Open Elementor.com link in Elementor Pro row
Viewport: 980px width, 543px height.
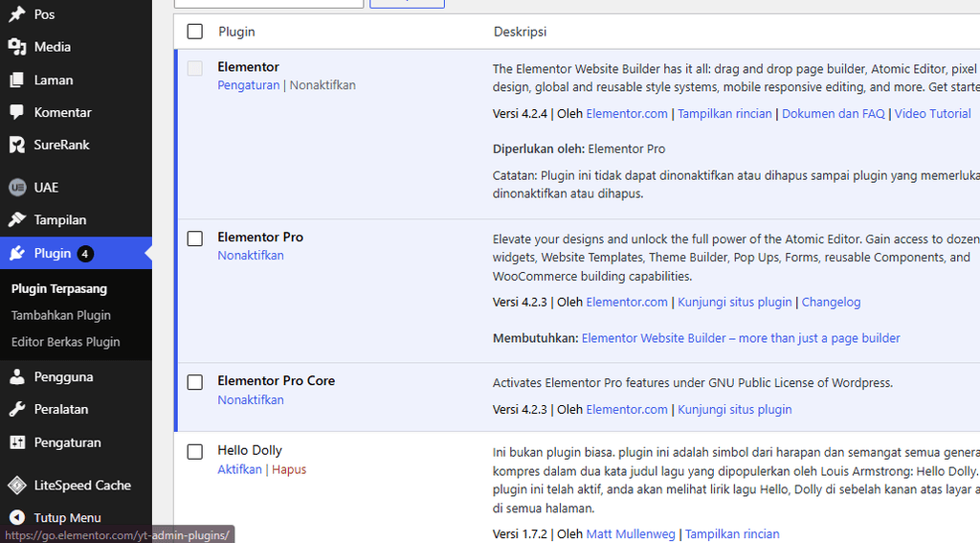[627, 303]
